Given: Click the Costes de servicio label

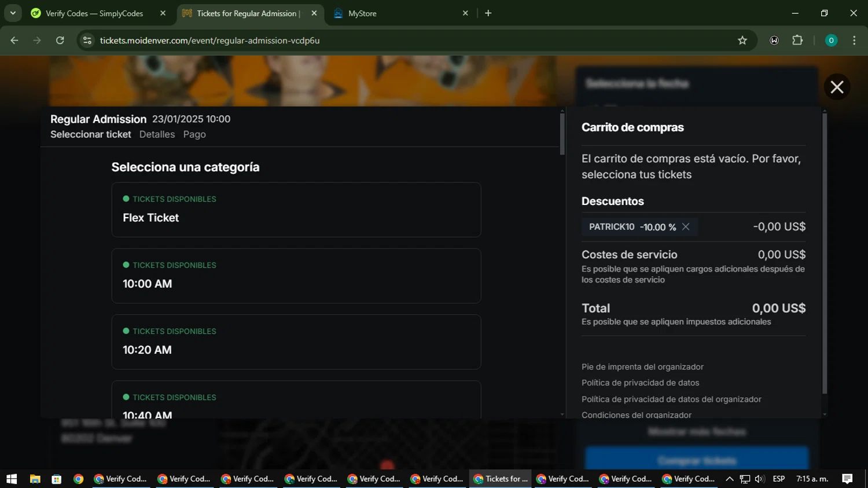Looking at the screenshot, I should [629, 255].
